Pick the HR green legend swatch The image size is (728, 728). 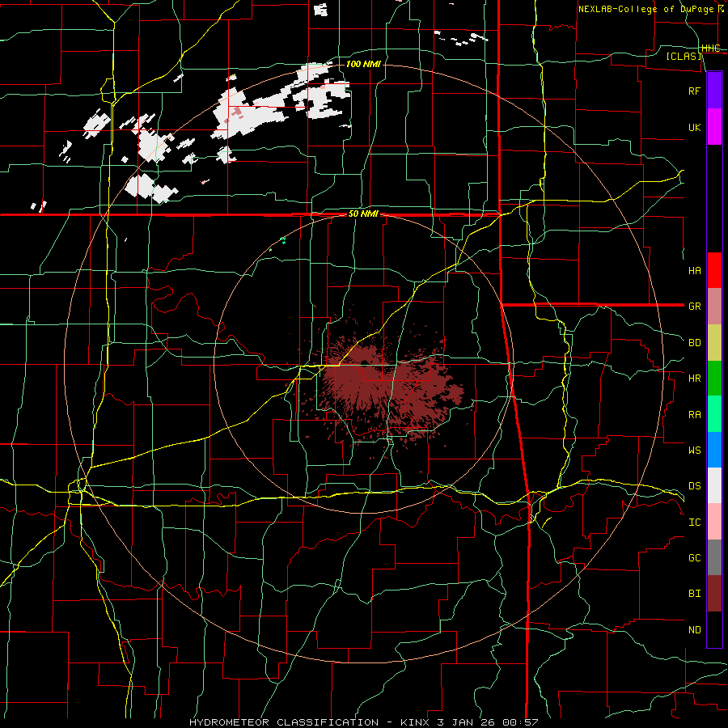[714, 378]
